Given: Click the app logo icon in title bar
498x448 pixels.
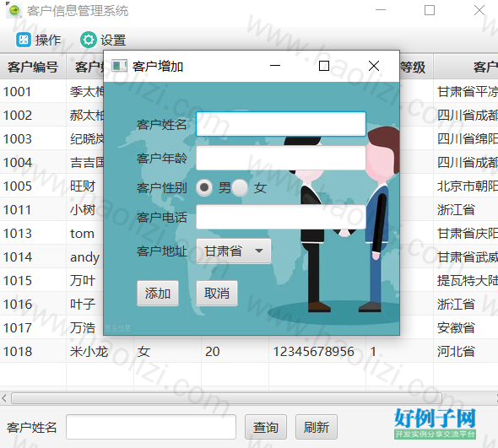Looking at the screenshot, I should pyautogui.click(x=14, y=10).
